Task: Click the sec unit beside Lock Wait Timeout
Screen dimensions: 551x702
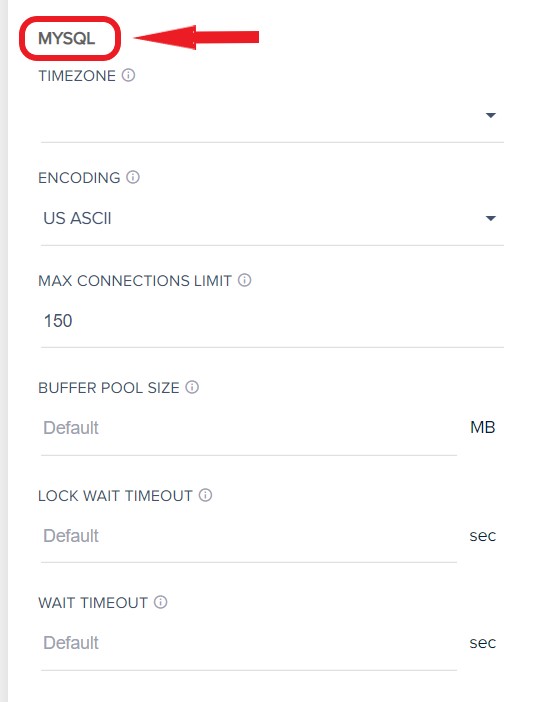Action: pos(483,536)
